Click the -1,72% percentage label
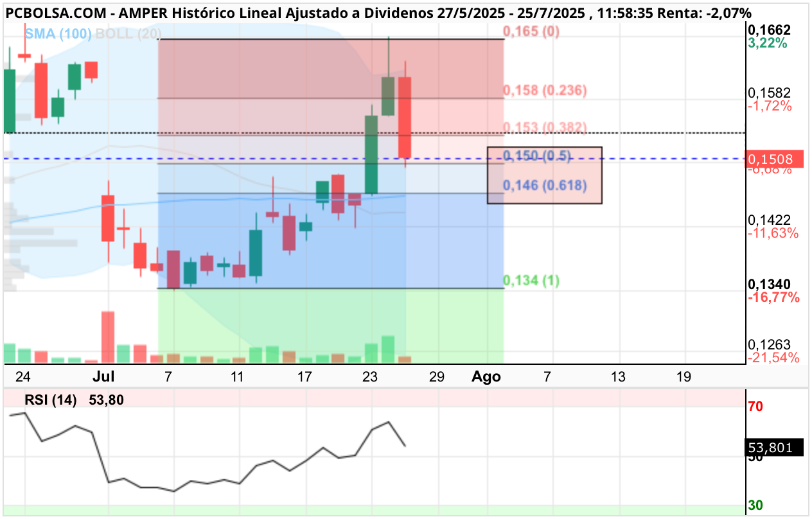This screenshot has height=519, width=812. pyautogui.click(x=769, y=106)
